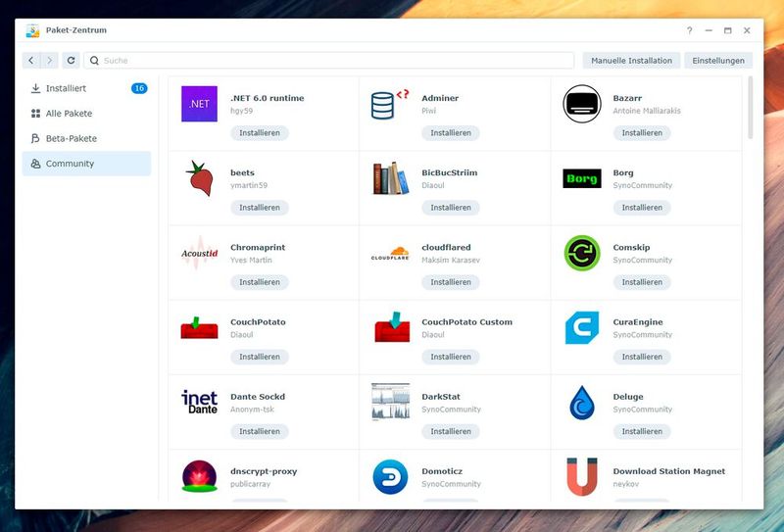
Task: Open the Borg package logo
Action: click(582, 178)
